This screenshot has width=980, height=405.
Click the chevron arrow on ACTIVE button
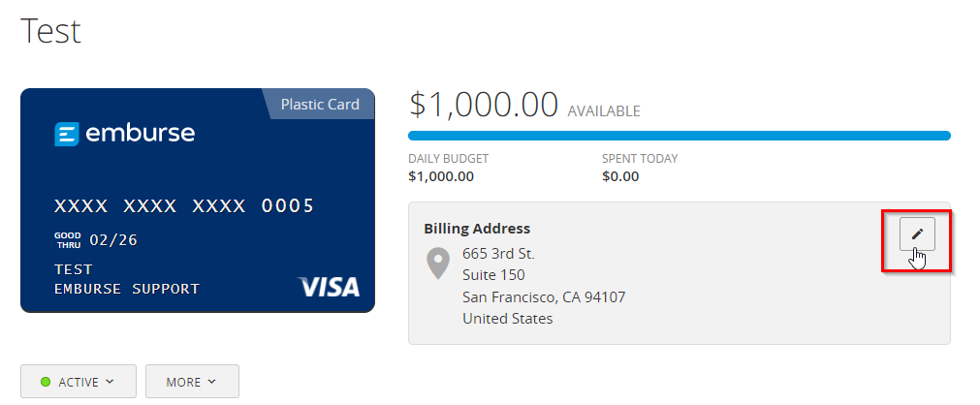tap(110, 382)
